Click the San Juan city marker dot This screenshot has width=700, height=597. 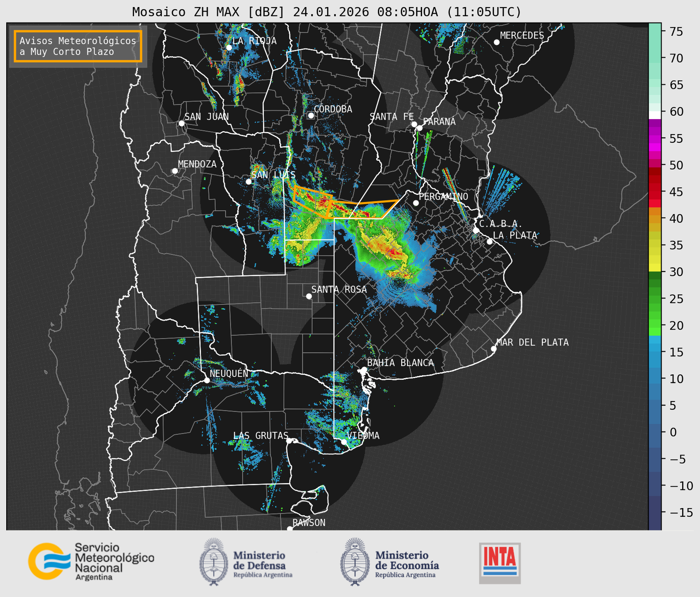(181, 123)
